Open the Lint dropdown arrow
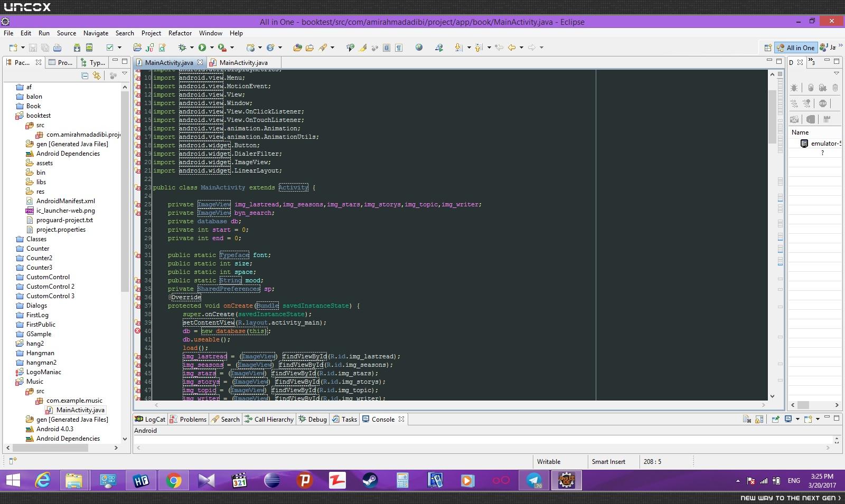 tap(119, 47)
